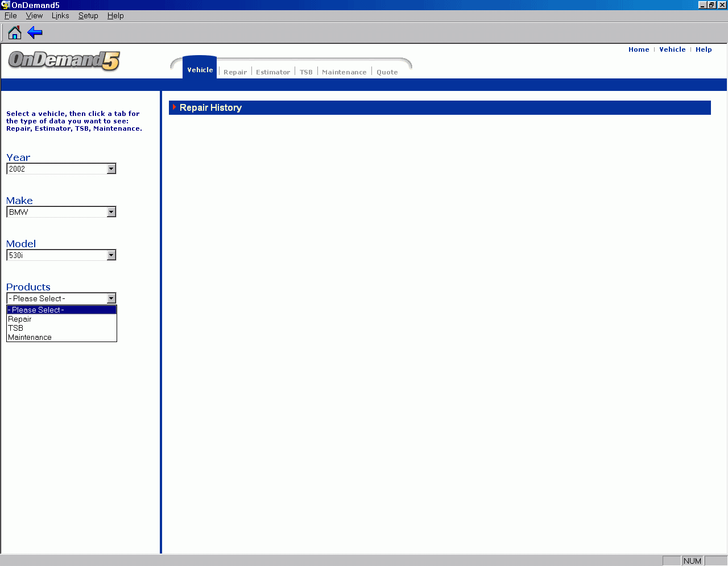Select '- Please Select -' option in list
This screenshot has height=566, width=728.
click(x=61, y=310)
